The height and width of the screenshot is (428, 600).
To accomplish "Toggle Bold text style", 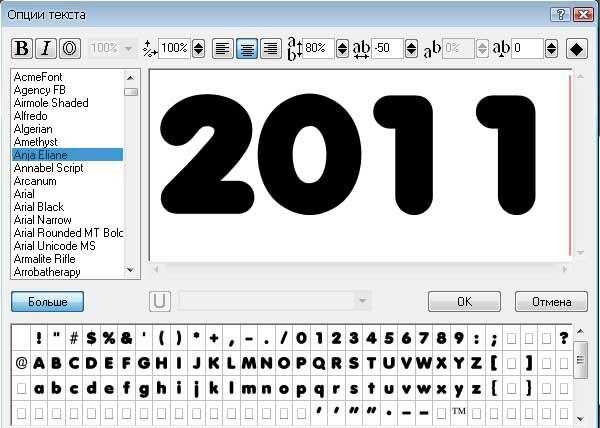I will [x=22, y=49].
